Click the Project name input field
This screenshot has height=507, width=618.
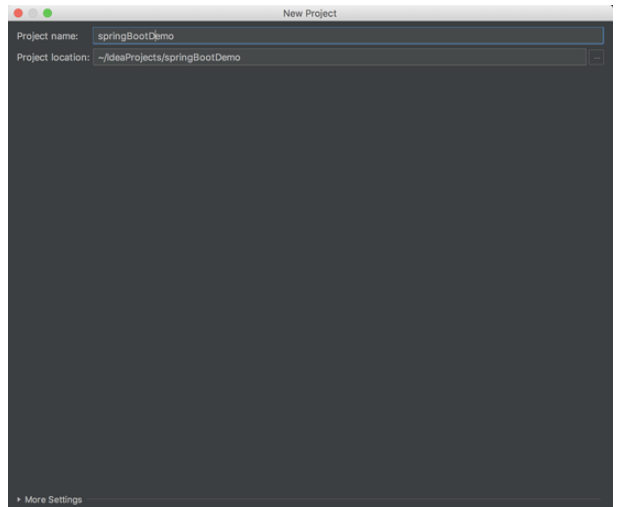[x=348, y=36]
